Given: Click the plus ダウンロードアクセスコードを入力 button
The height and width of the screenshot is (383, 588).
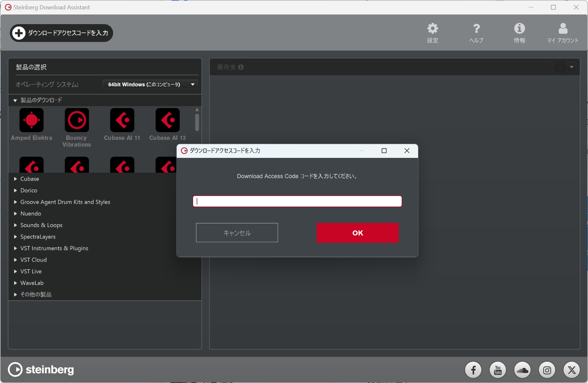Looking at the screenshot, I should (x=61, y=33).
